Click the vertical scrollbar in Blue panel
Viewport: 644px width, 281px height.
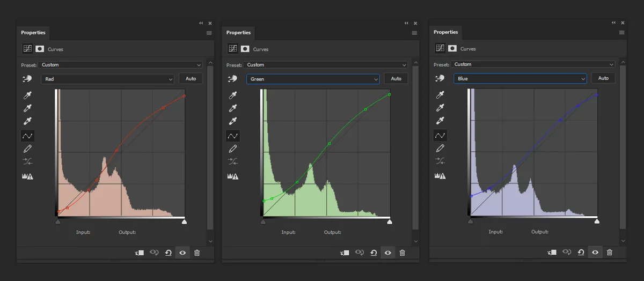[621, 147]
